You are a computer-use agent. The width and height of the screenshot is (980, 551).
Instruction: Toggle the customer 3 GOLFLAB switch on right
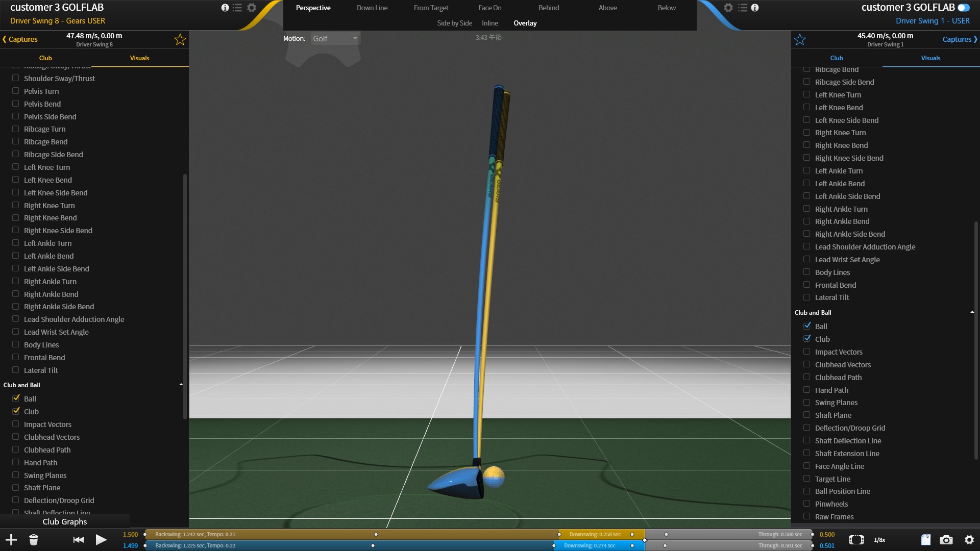point(963,8)
